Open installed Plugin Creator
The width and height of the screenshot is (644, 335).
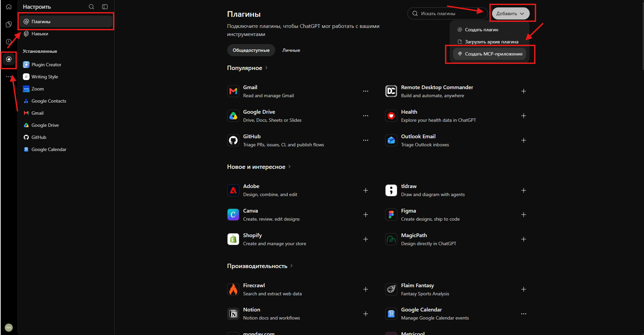66,65
